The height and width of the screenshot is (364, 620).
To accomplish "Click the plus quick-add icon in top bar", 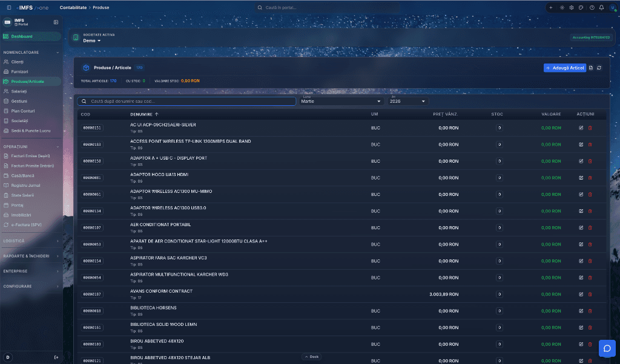I will (x=551, y=7).
